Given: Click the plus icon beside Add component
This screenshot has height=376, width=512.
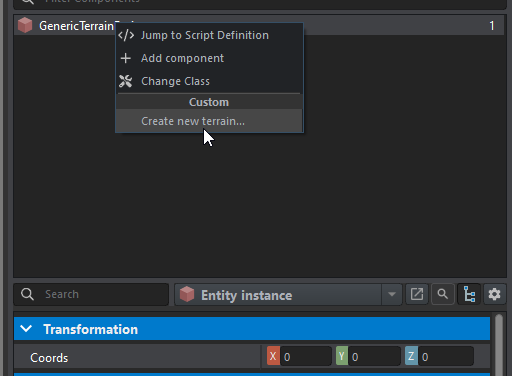Looking at the screenshot, I should (126, 58).
